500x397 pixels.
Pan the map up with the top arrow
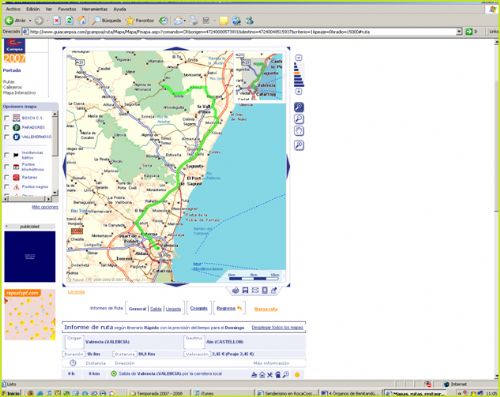176,49
